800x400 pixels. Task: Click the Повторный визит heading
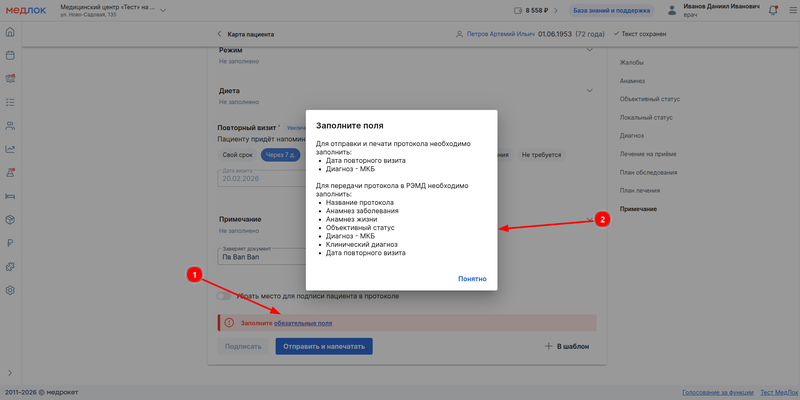247,128
